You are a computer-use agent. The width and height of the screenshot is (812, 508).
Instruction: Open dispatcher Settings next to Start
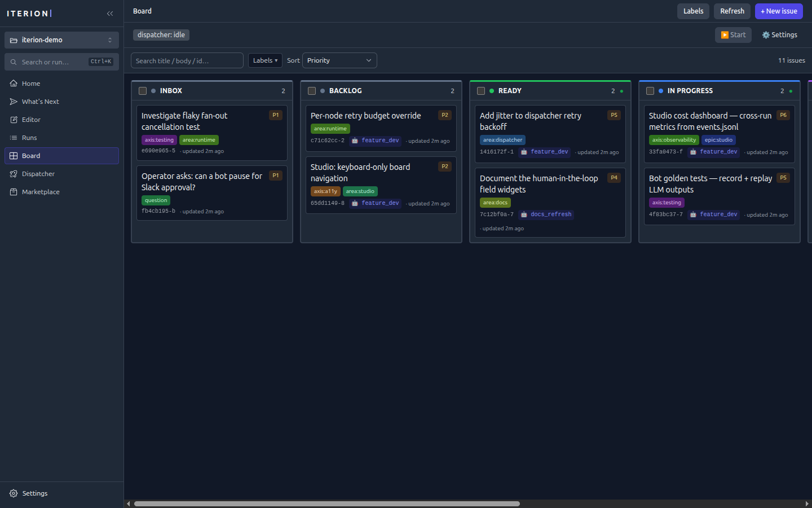tap(779, 35)
